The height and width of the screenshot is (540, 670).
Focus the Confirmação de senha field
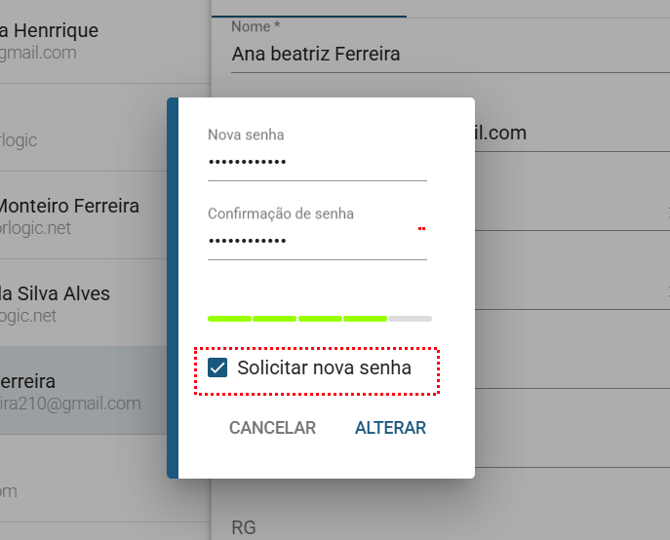click(317, 241)
